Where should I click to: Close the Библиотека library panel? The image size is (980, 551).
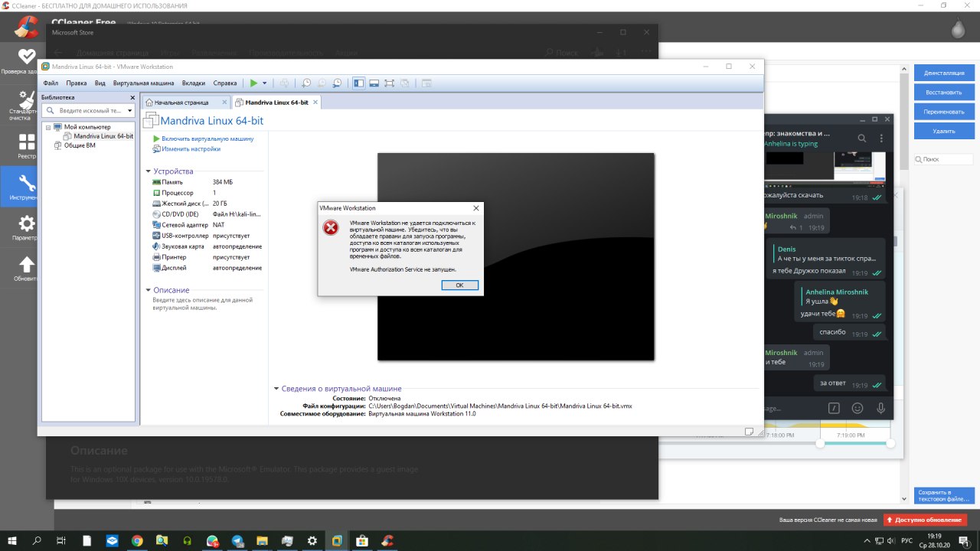[x=132, y=98]
